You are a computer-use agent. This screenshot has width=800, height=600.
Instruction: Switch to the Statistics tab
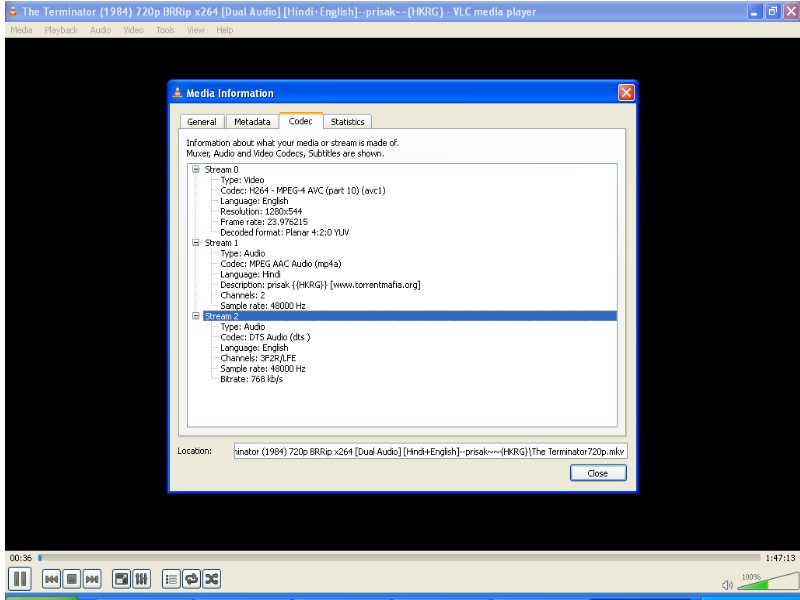pyautogui.click(x=347, y=122)
